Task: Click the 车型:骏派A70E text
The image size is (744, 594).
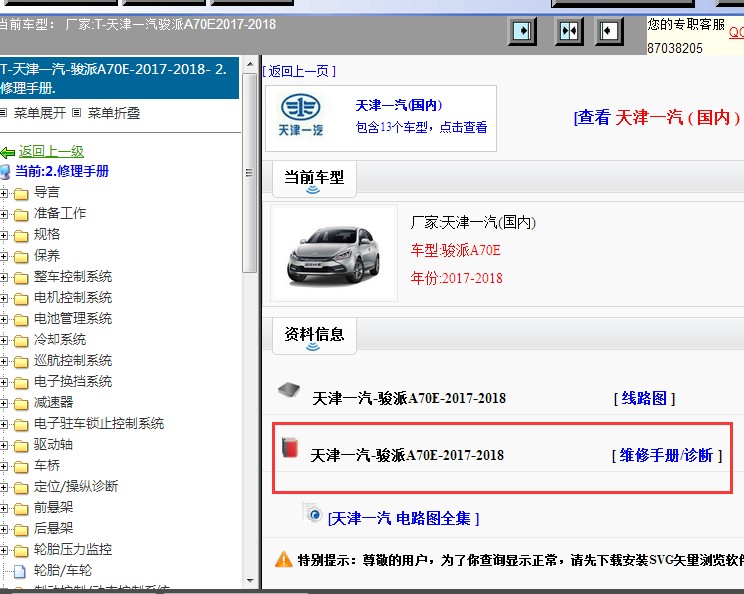Action: [456, 250]
